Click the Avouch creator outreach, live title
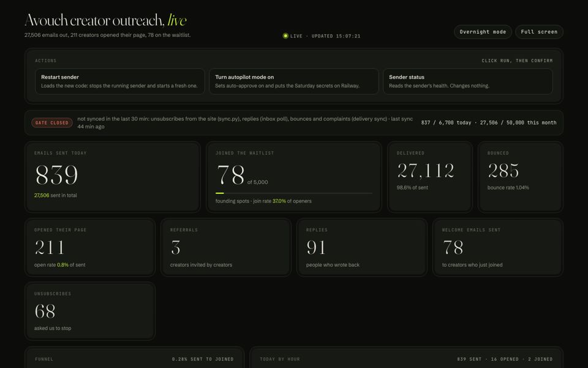The width and height of the screenshot is (588, 368). [x=105, y=20]
